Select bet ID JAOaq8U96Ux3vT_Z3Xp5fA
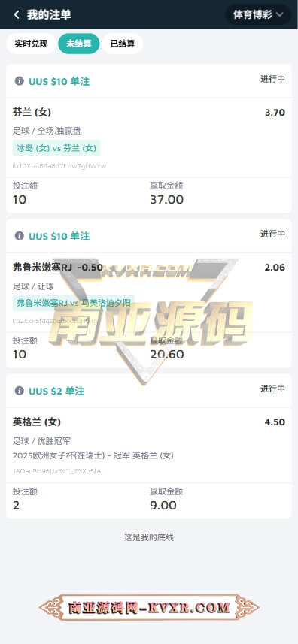298x644 pixels. (56, 471)
